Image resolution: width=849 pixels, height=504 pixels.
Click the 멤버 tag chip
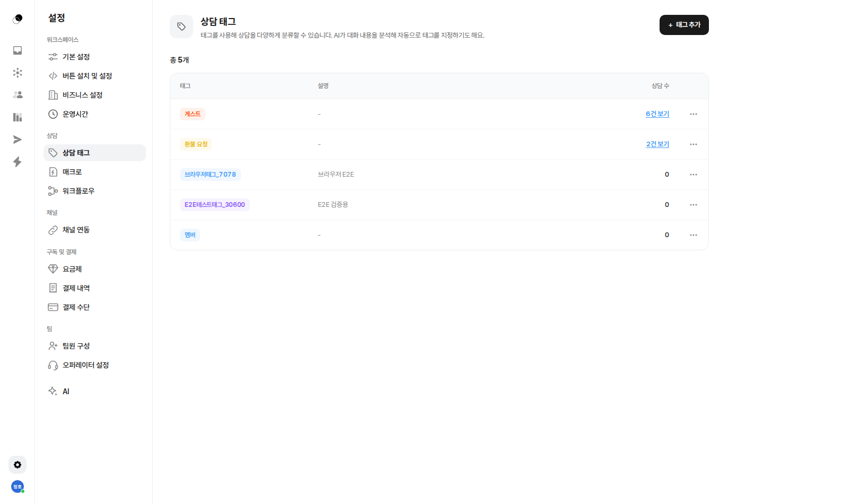pyautogui.click(x=190, y=235)
